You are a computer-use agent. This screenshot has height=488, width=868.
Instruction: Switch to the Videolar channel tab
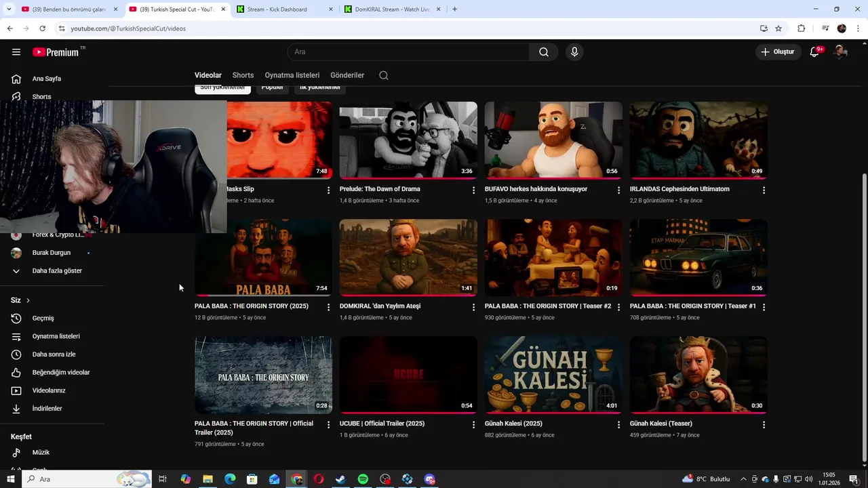coord(208,75)
